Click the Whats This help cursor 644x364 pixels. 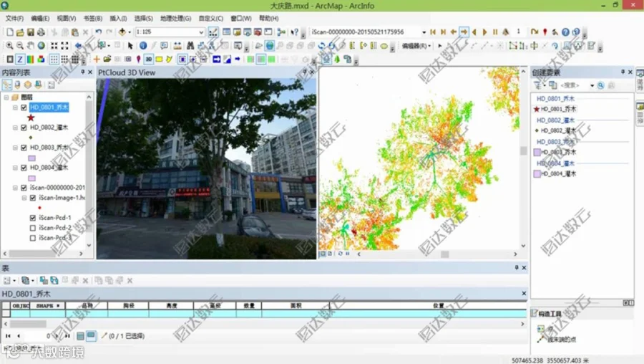pyautogui.click(x=295, y=32)
